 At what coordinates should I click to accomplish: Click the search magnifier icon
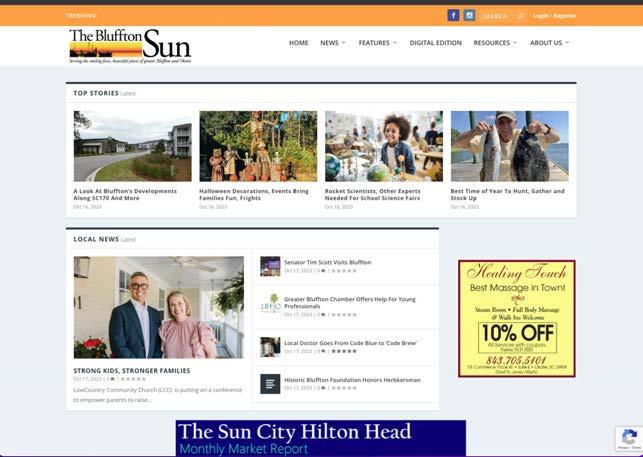tap(521, 16)
